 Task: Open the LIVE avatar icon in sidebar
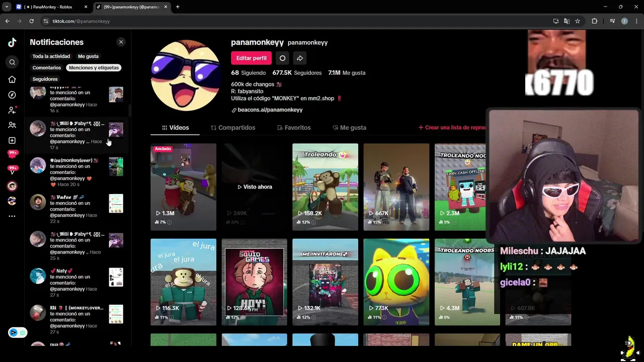click(12, 186)
